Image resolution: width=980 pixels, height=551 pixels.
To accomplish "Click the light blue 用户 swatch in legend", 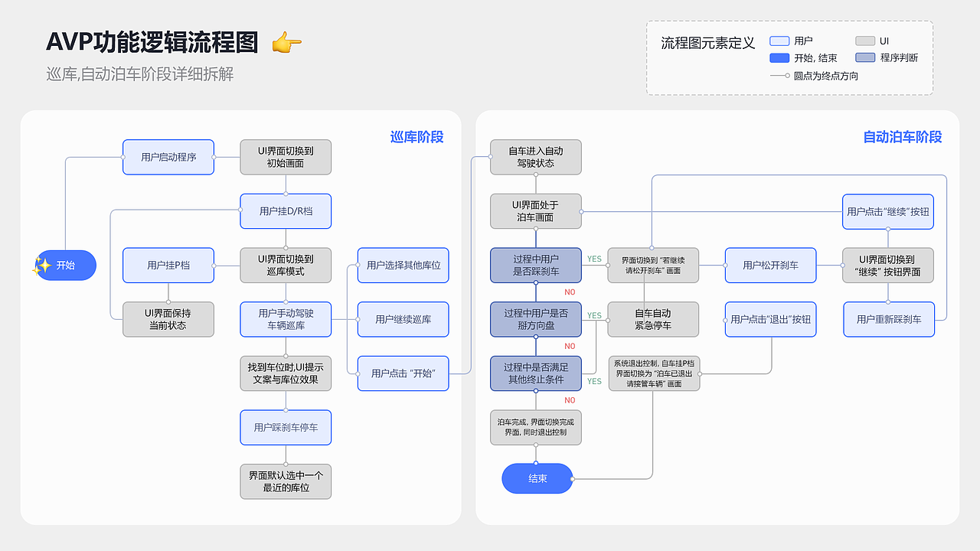I will tap(778, 41).
